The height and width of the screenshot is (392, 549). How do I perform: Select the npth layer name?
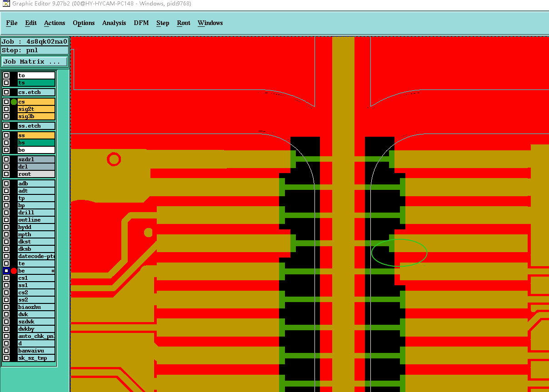pos(36,234)
